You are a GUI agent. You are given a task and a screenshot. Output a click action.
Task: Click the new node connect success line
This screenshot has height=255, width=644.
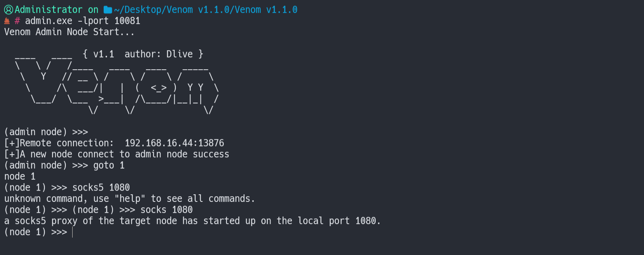[116, 154]
